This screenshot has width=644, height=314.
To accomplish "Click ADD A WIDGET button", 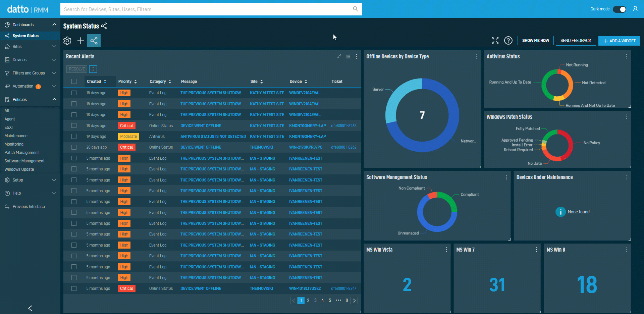I will point(619,41).
